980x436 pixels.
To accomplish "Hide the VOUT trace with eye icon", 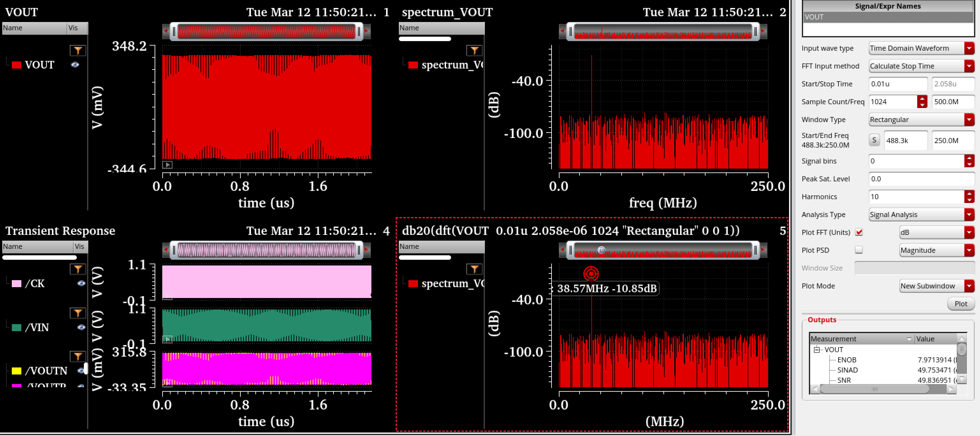I will [75, 65].
